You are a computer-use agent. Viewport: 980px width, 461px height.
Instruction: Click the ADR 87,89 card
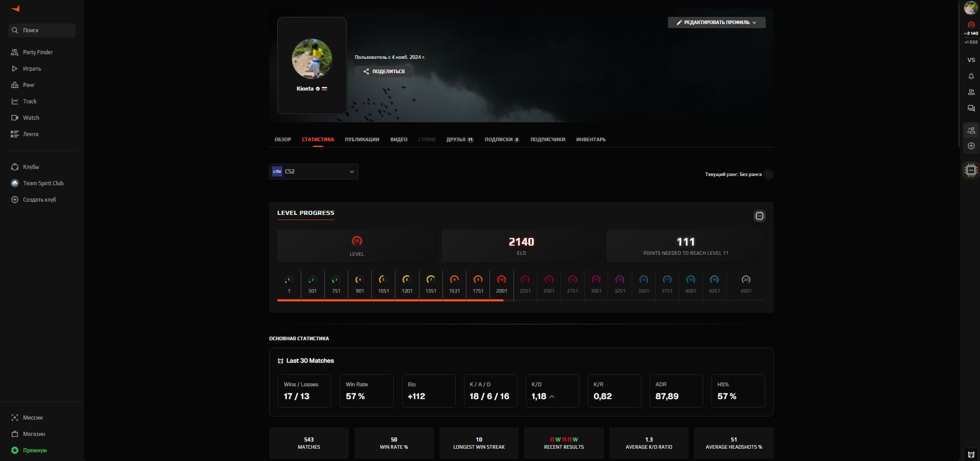[x=676, y=391]
